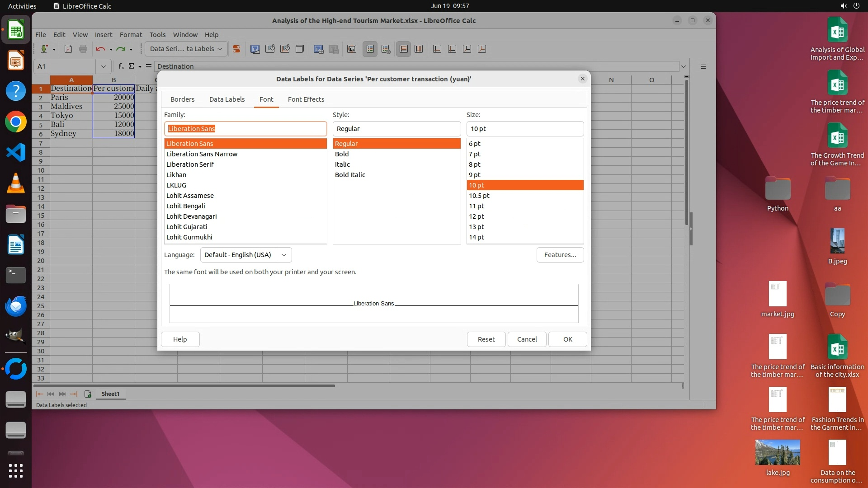
Task: Click the Data Table icon in toolbar
Action: click(x=319, y=49)
